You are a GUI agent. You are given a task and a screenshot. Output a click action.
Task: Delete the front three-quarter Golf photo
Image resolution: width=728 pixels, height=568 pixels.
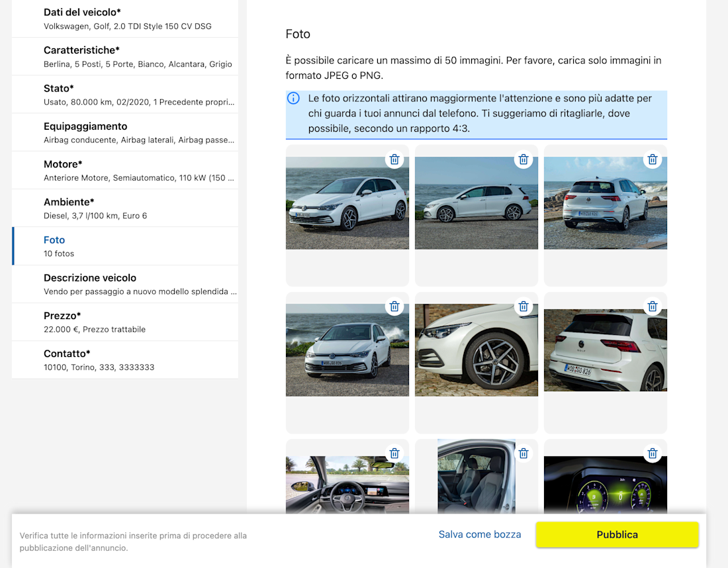click(x=394, y=160)
